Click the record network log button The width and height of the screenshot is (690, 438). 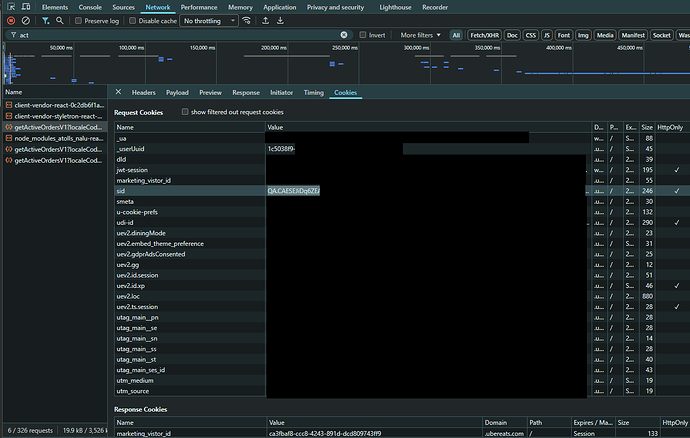pos(11,20)
